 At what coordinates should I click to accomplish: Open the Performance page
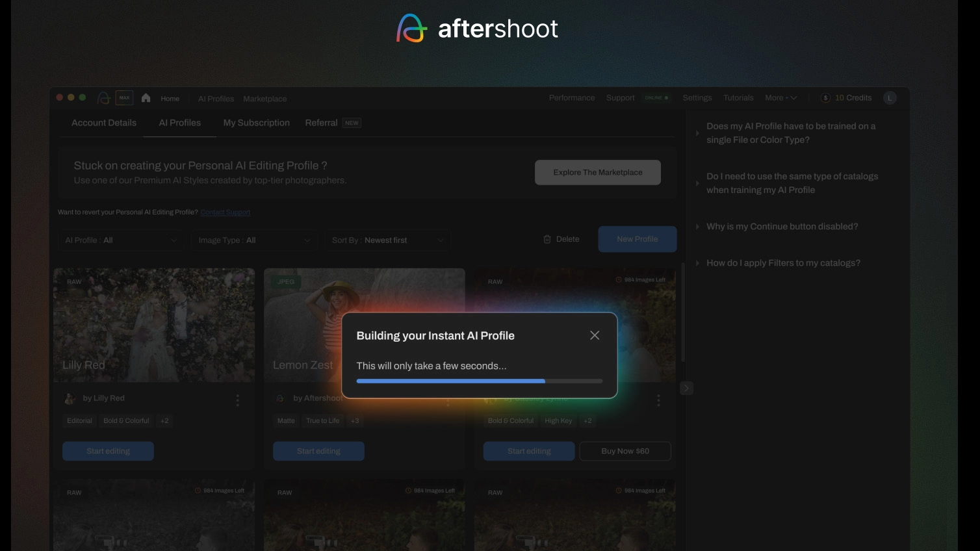(572, 98)
